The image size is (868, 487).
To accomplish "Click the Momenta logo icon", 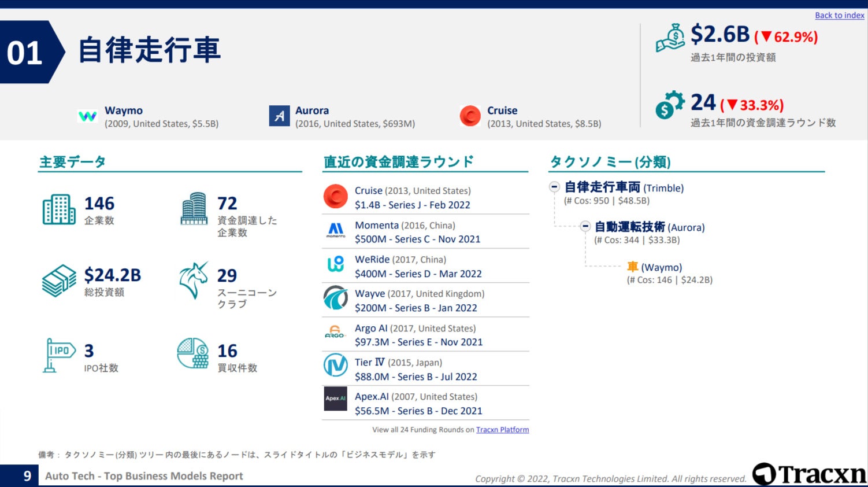I will point(336,231).
